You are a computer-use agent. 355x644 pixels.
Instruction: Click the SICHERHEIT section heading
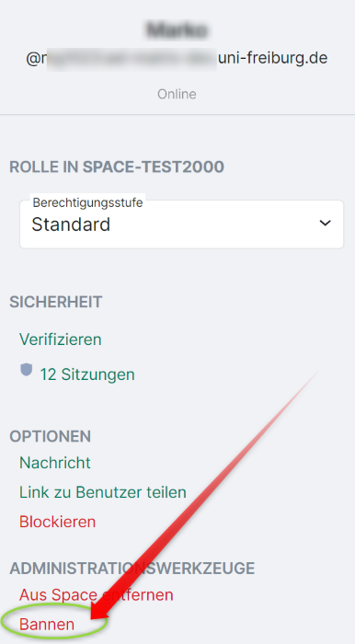(x=56, y=302)
